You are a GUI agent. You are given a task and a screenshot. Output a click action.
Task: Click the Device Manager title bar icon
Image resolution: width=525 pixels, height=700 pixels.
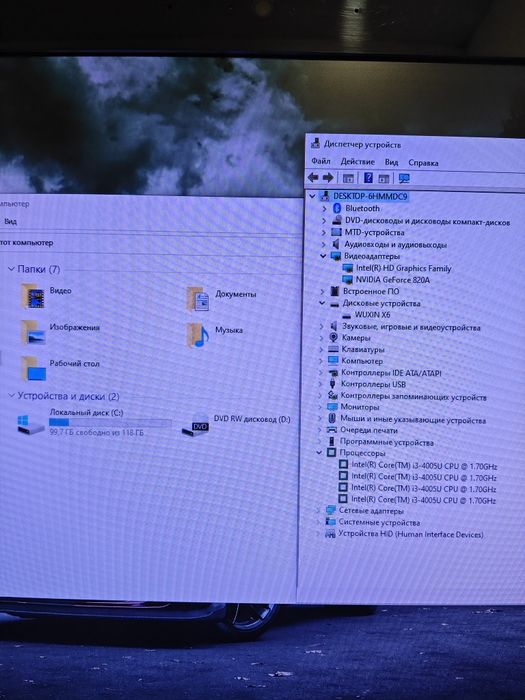(x=316, y=143)
